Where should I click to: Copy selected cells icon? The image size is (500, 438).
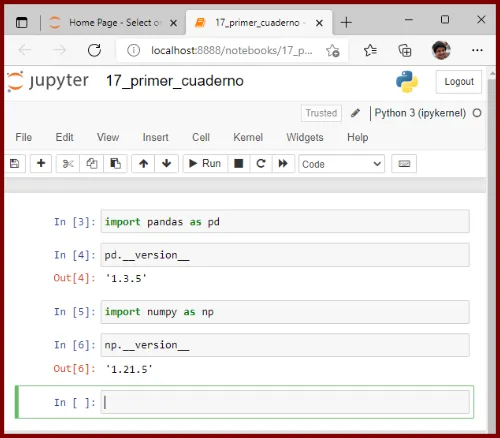tap(92, 164)
